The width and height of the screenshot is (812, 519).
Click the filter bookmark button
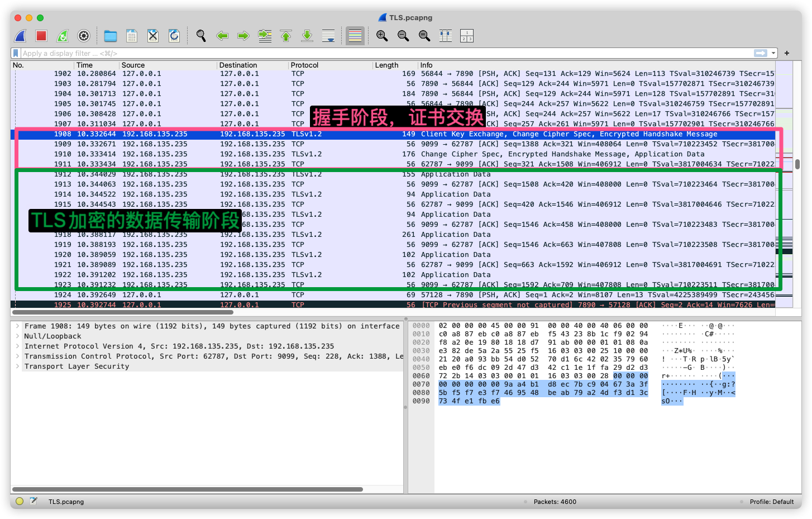click(16, 53)
